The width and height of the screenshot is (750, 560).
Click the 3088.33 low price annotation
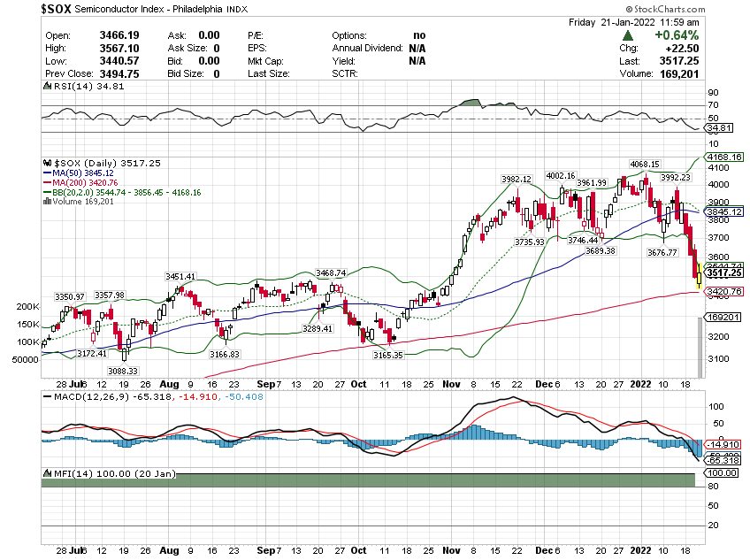coord(125,372)
